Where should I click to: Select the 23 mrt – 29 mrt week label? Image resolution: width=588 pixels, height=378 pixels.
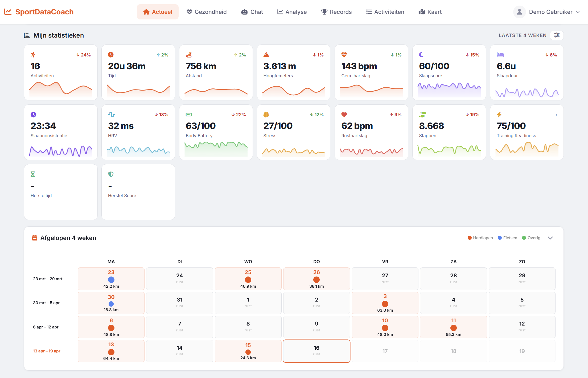tap(48, 279)
